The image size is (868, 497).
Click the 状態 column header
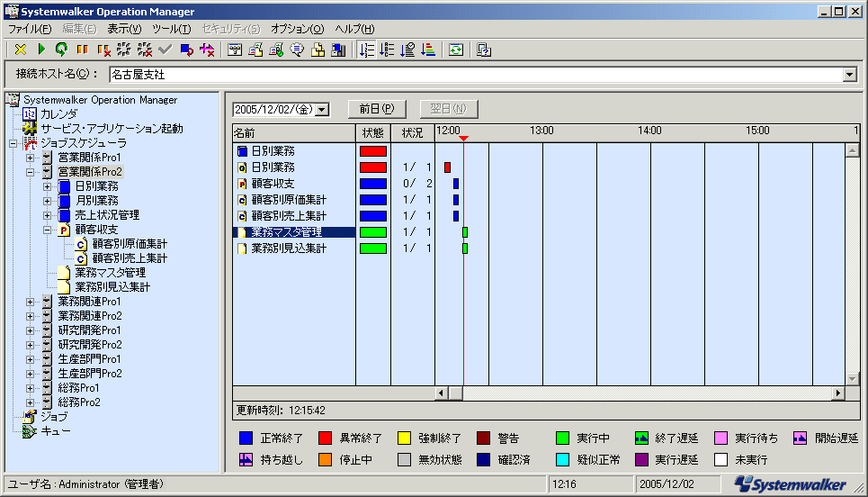(x=373, y=133)
